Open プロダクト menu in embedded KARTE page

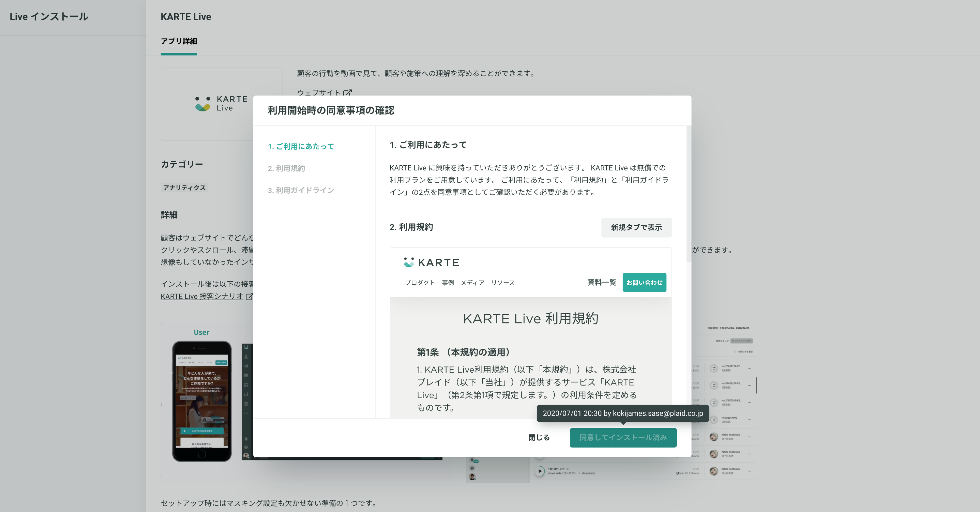point(420,283)
